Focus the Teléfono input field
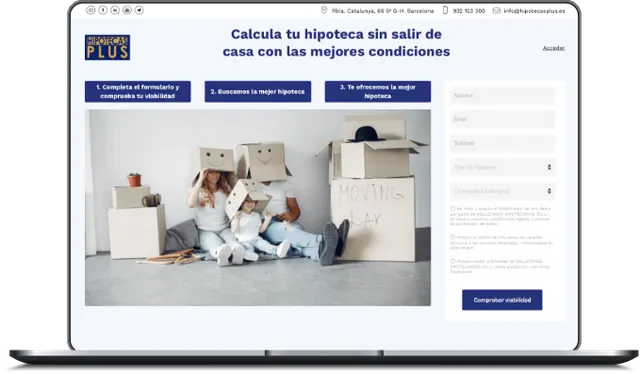Screen dimensions: 640x374 pyautogui.click(x=502, y=143)
